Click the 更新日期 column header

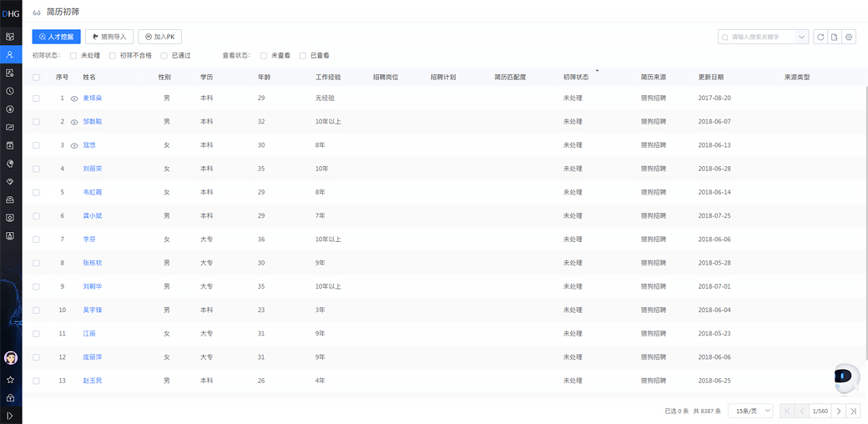pos(711,78)
